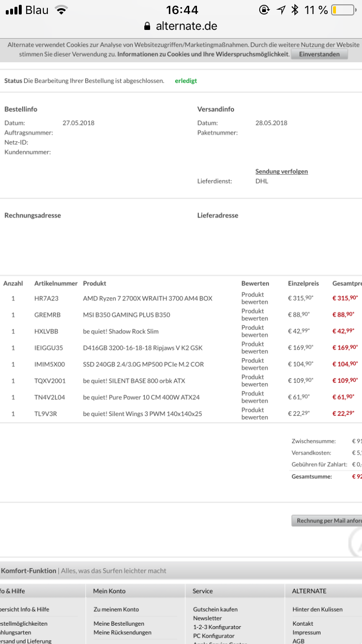Screen dimensions: 362x644
Task: Open the Kontakt footer link
Action: pos(303,623)
